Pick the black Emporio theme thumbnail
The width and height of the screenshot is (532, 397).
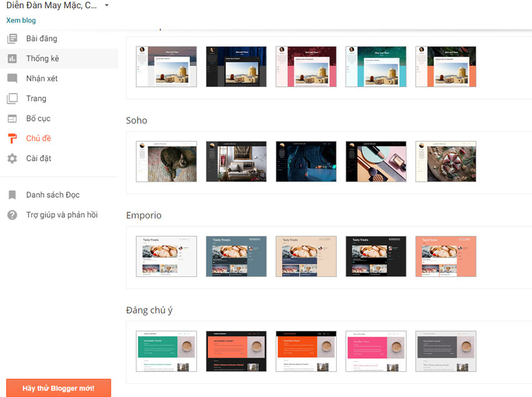[x=376, y=257]
